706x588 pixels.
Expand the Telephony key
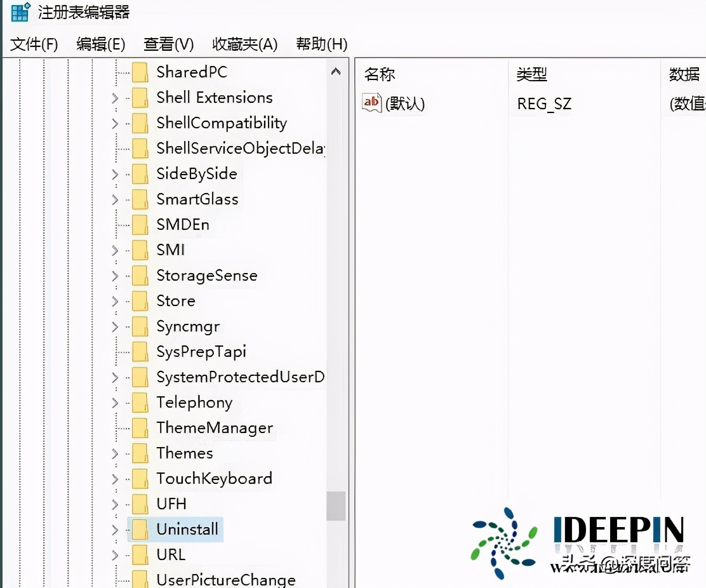(x=115, y=402)
